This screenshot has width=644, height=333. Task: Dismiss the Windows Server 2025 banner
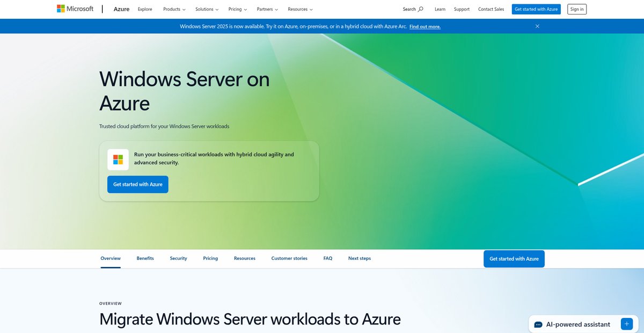coord(537,26)
